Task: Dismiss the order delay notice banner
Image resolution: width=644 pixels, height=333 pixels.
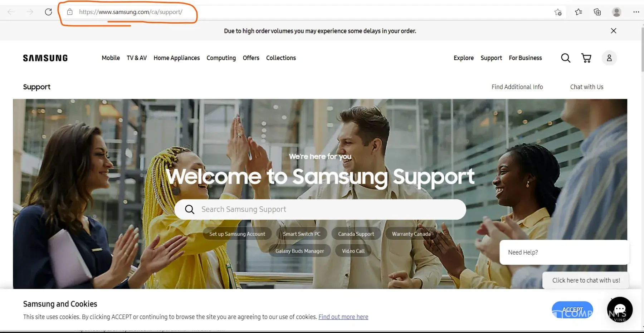Action: 614,31
